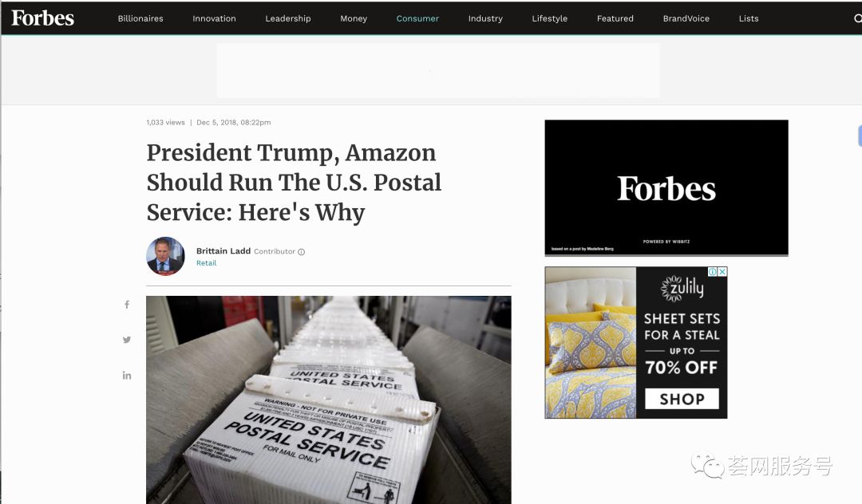Open the search magnifier in header

857,18
